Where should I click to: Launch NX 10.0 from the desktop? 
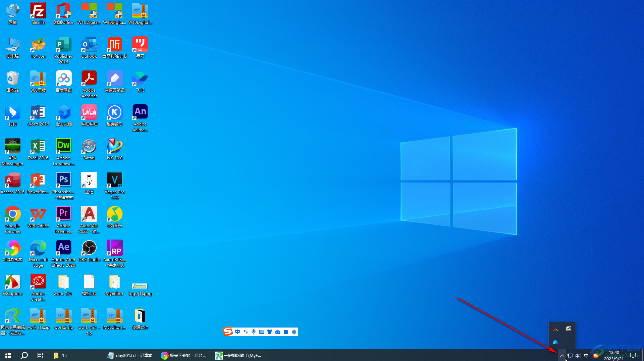tap(115, 149)
